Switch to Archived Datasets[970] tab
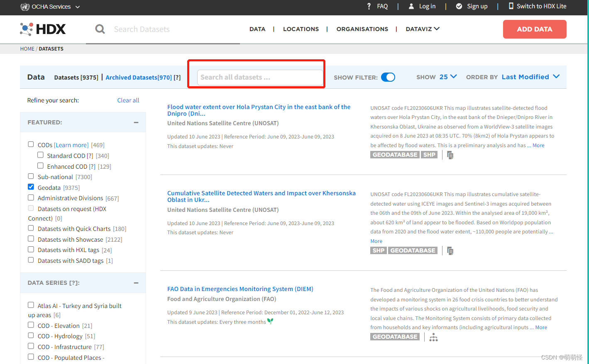Viewport: 589px width, 364px height. pos(139,78)
